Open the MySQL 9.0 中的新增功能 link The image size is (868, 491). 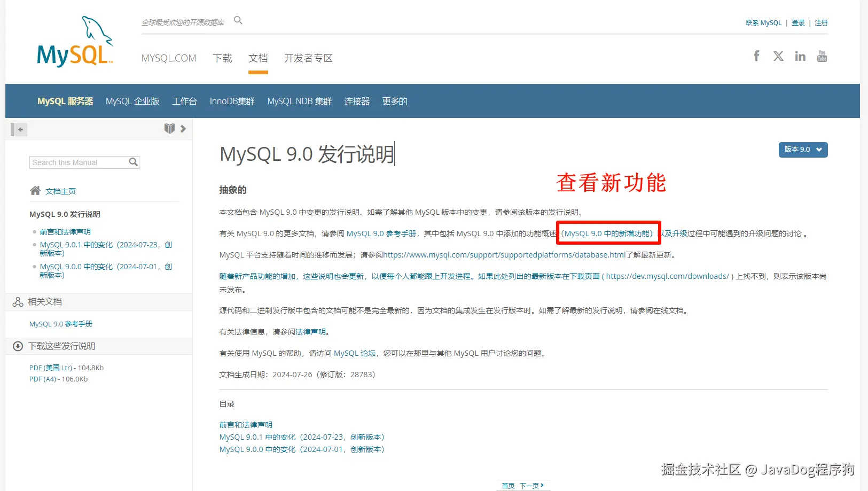click(x=607, y=233)
